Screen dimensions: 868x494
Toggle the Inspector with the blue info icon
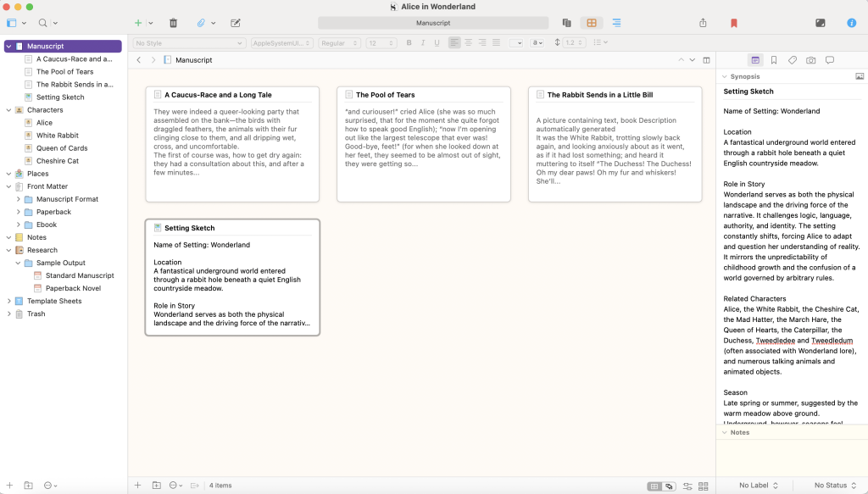pyautogui.click(x=852, y=23)
